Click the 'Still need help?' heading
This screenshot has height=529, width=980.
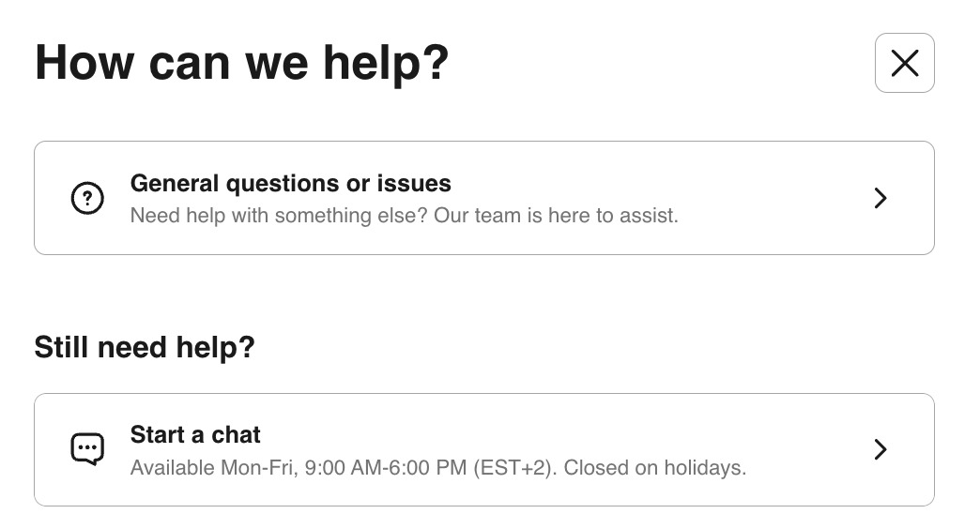145,347
